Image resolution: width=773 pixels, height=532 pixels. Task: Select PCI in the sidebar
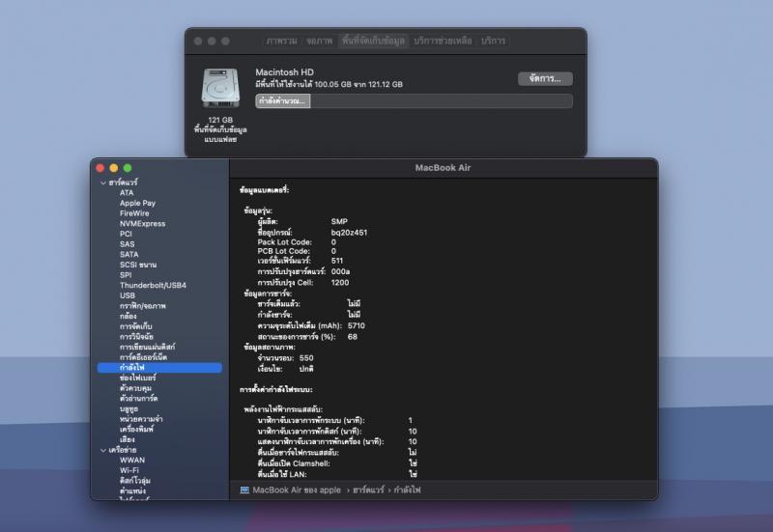click(x=126, y=234)
